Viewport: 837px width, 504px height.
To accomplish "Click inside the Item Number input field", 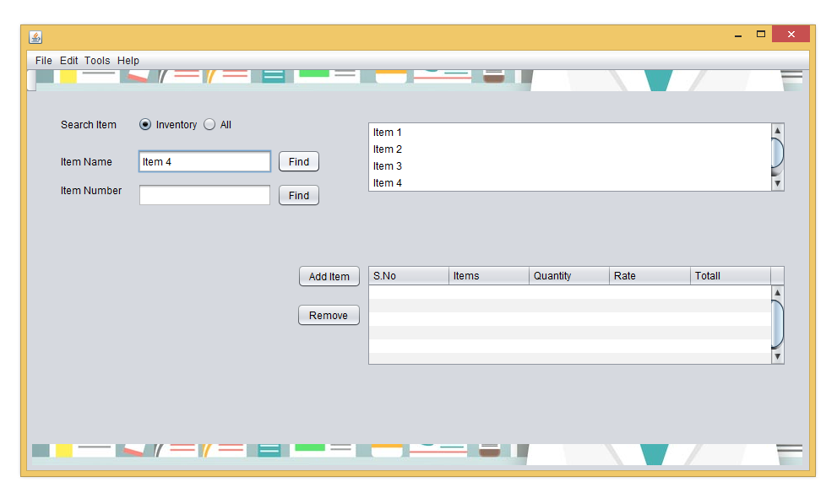I will [x=204, y=194].
